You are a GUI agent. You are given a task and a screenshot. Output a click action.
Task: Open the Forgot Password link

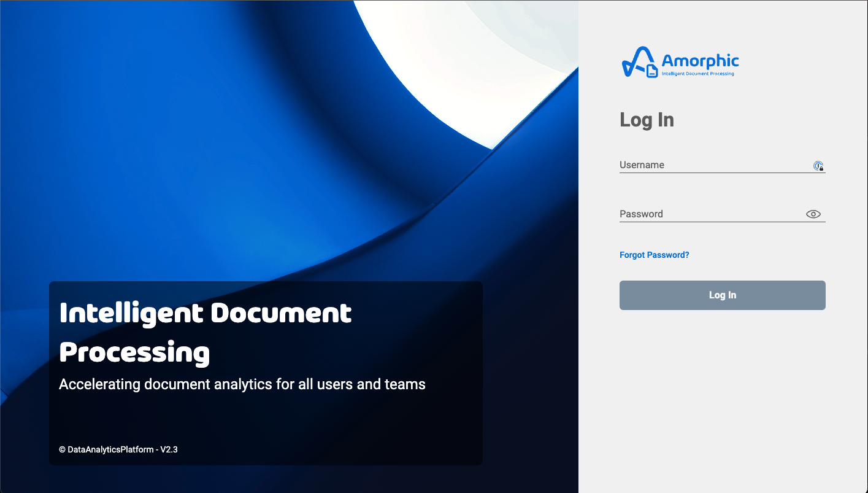point(654,255)
